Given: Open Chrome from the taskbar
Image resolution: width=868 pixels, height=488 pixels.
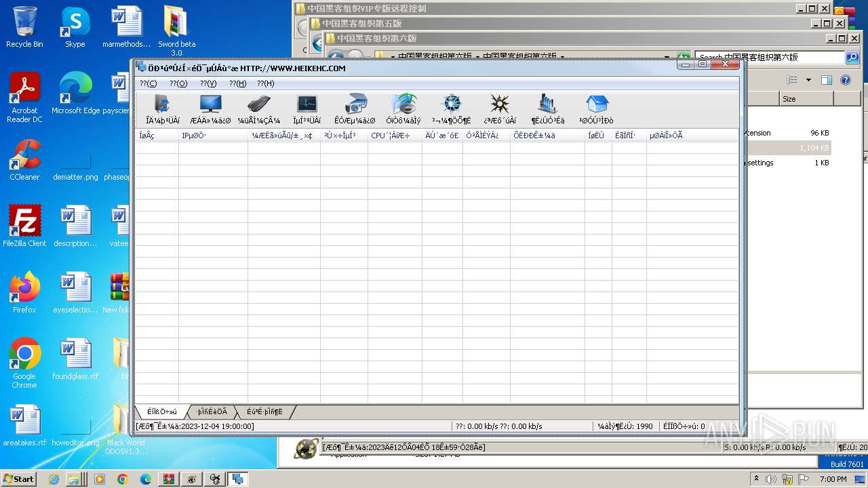Looking at the screenshot, I should coord(122,479).
